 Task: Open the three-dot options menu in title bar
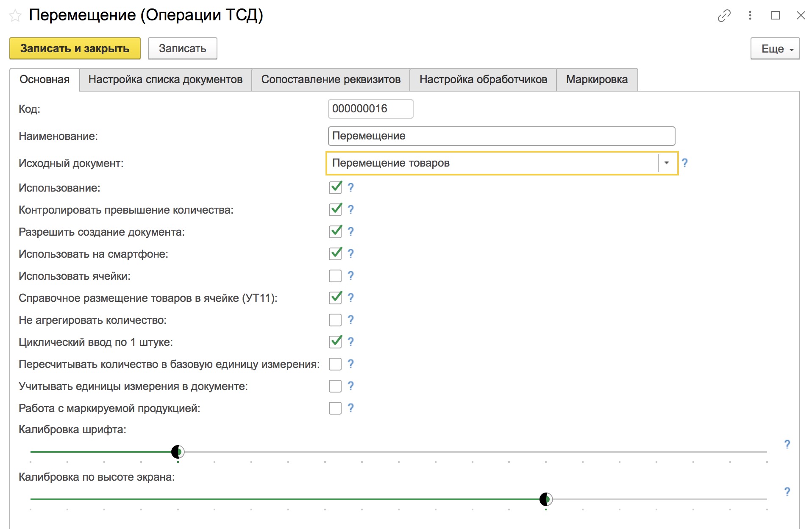[750, 16]
